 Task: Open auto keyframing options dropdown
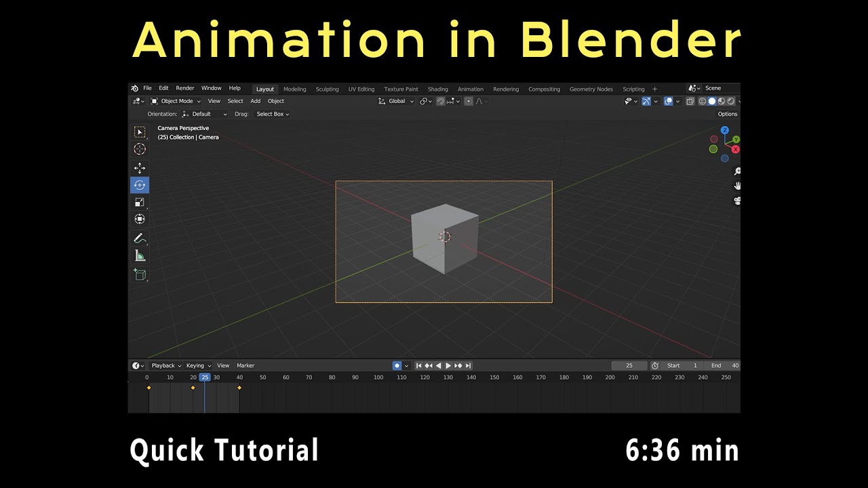point(406,366)
